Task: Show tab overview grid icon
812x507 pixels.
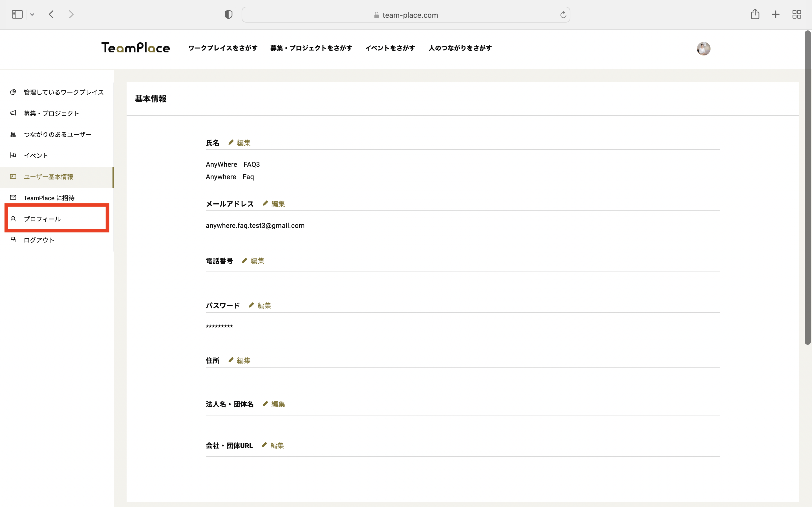Action: click(796, 14)
